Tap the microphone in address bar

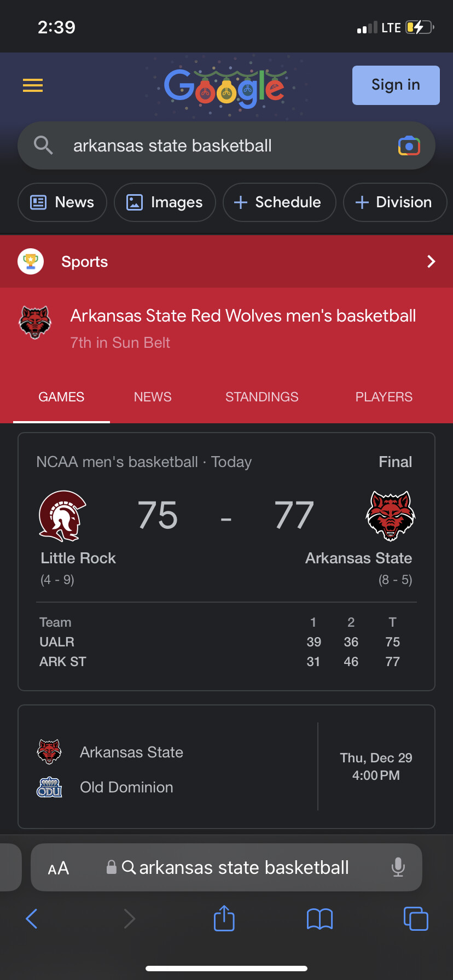pyautogui.click(x=398, y=867)
